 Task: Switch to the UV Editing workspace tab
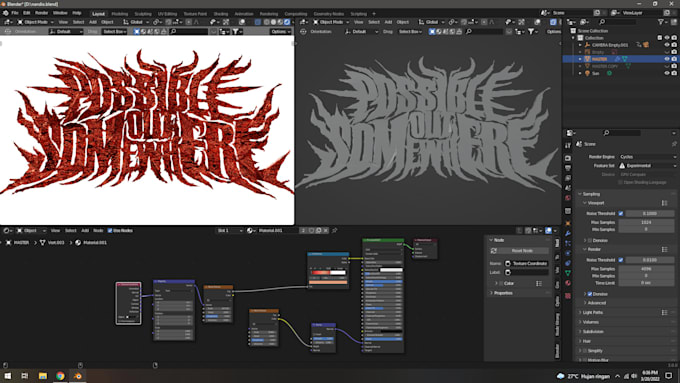tap(167, 13)
